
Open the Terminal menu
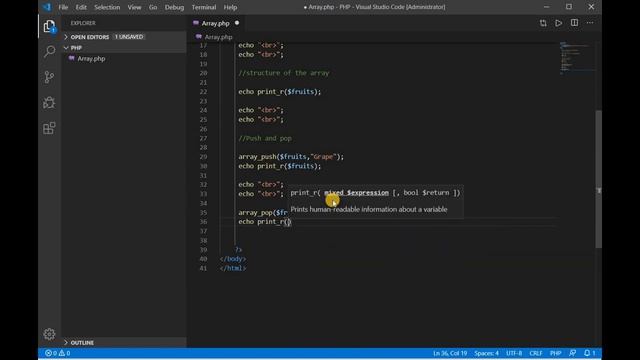(x=204, y=7)
